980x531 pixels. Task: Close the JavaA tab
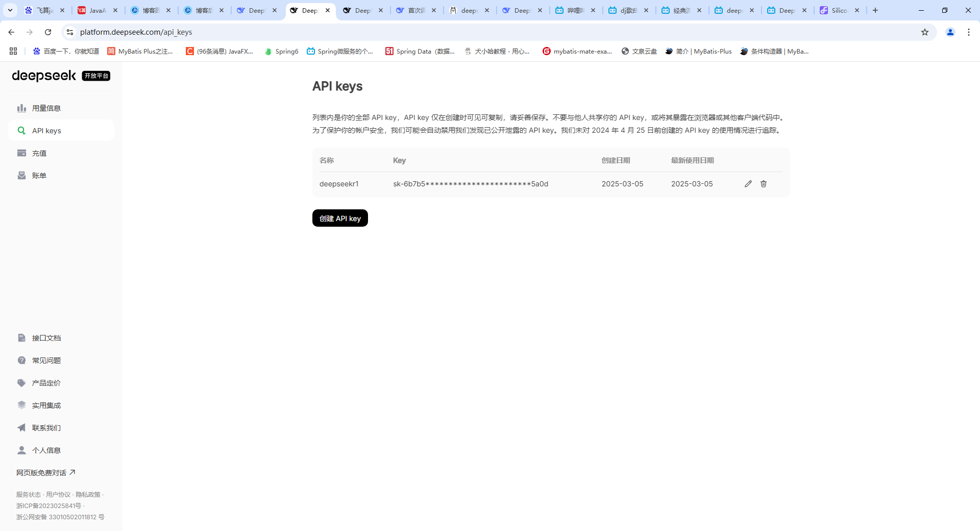coord(115,10)
